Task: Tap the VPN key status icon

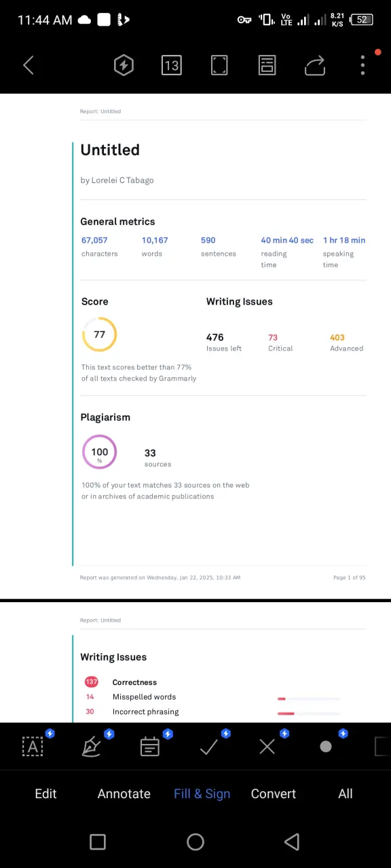Action: (x=244, y=20)
